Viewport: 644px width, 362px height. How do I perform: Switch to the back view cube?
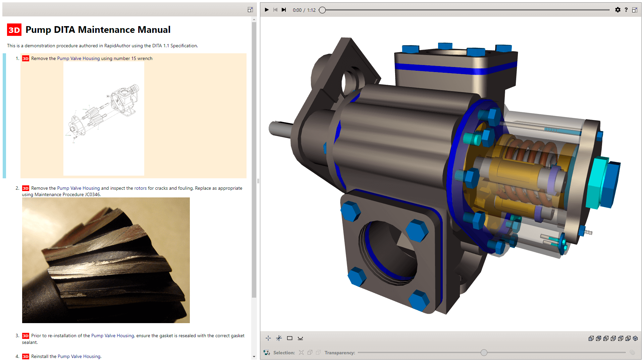(598, 339)
